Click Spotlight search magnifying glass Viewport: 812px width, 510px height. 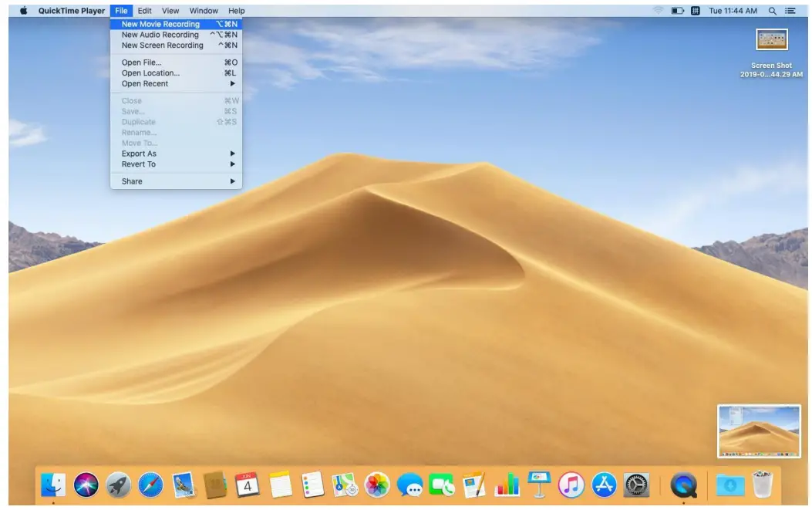[x=772, y=11]
